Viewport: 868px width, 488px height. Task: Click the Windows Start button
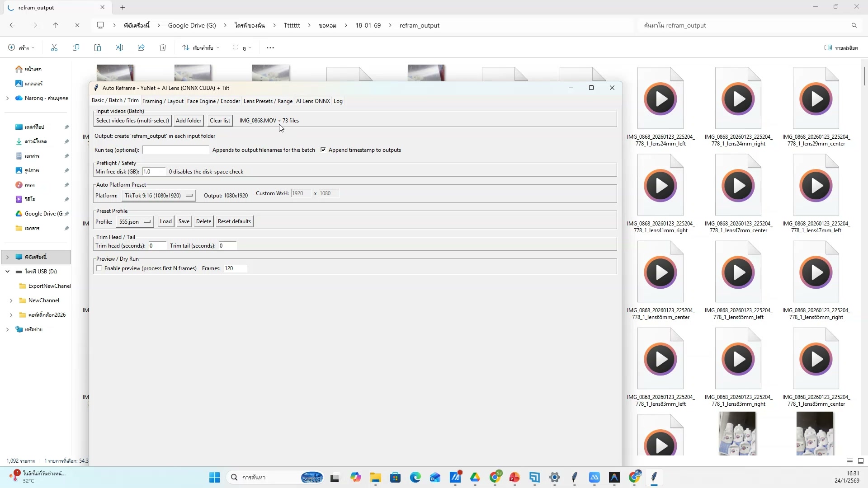tap(214, 477)
